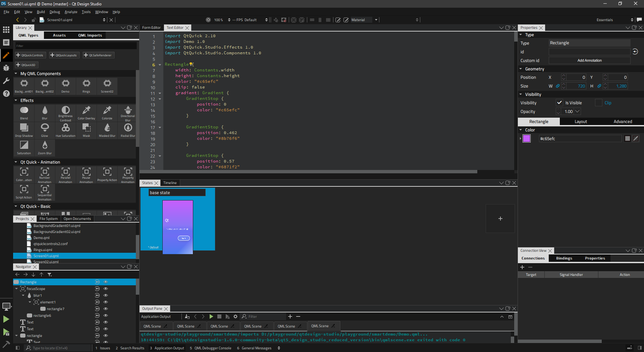This screenshot has height=352, width=644.
Task: Select the Glow effect icon
Action: click(x=45, y=129)
